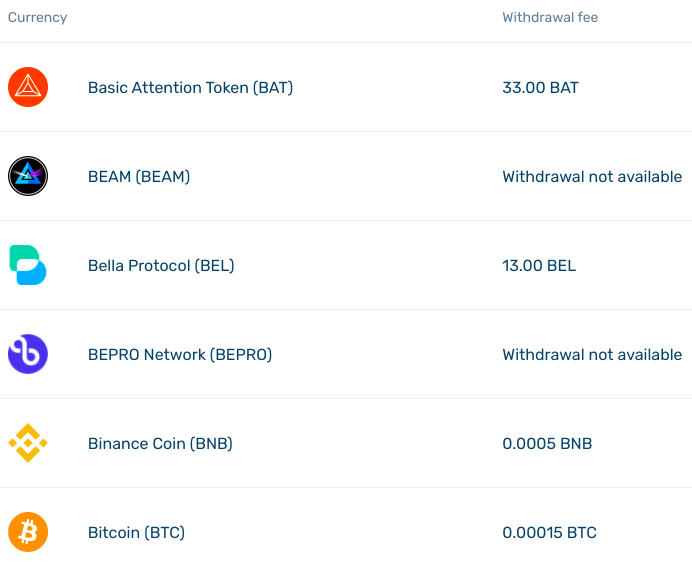Click the Withdrawal fee column header

tap(550, 17)
